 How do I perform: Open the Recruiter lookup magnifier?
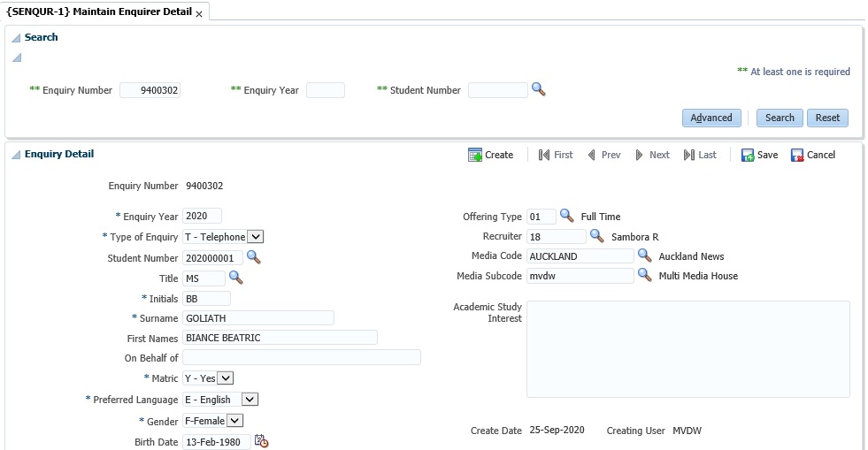(596, 236)
